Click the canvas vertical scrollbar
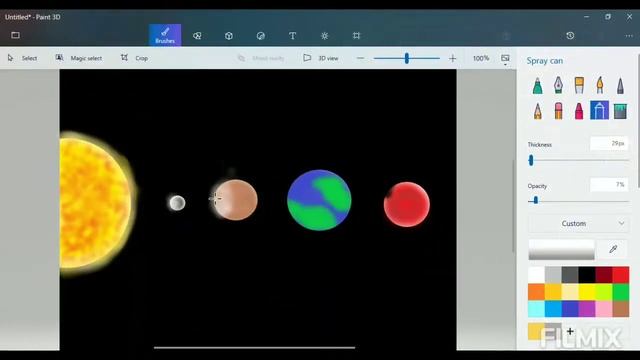Screen dimensions: 640x360 [513, 206]
